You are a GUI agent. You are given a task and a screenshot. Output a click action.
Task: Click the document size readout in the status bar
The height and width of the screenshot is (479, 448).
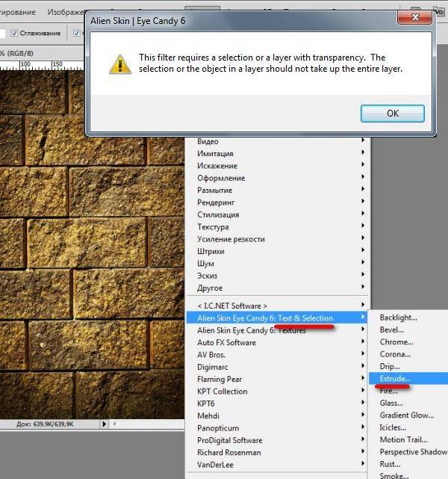click(45, 424)
